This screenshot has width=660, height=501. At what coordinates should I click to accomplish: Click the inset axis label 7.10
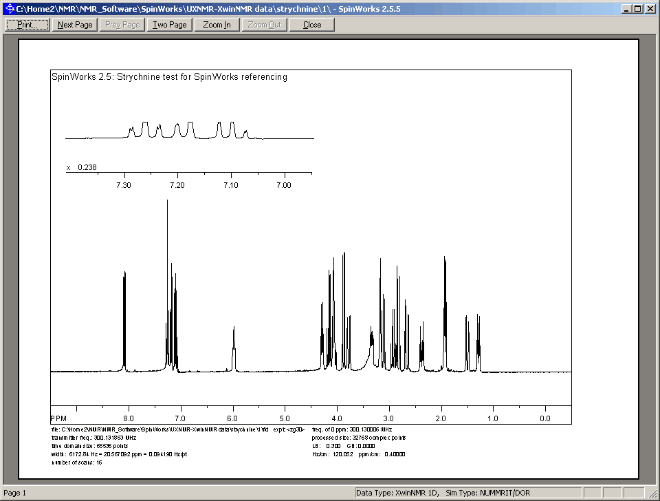click(x=231, y=185)
